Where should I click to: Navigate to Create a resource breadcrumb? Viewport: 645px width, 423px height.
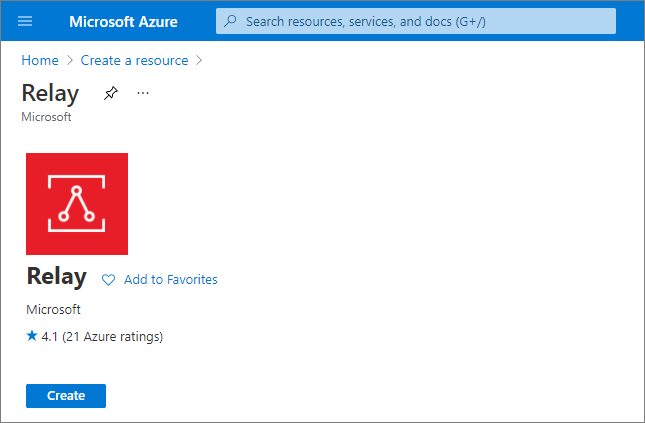[x=134, y=61]
